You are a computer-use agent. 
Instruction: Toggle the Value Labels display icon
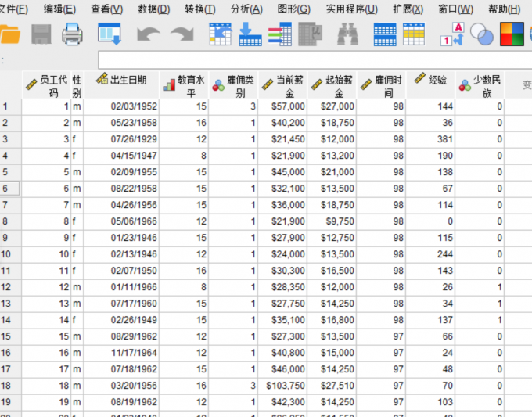point(452,34)
